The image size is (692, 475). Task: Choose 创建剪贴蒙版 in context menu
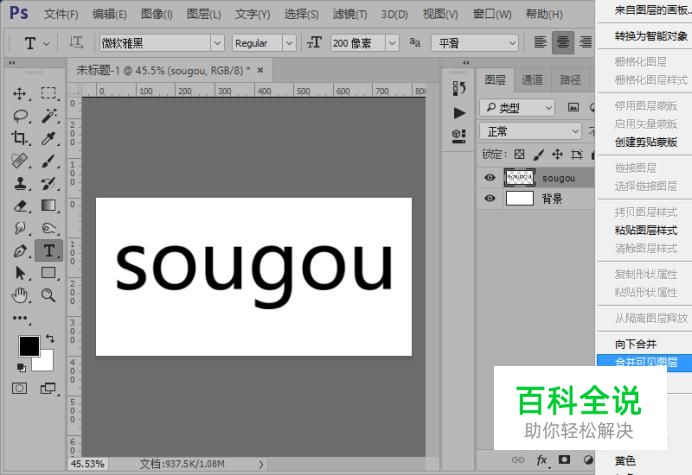tap(646, 142)
